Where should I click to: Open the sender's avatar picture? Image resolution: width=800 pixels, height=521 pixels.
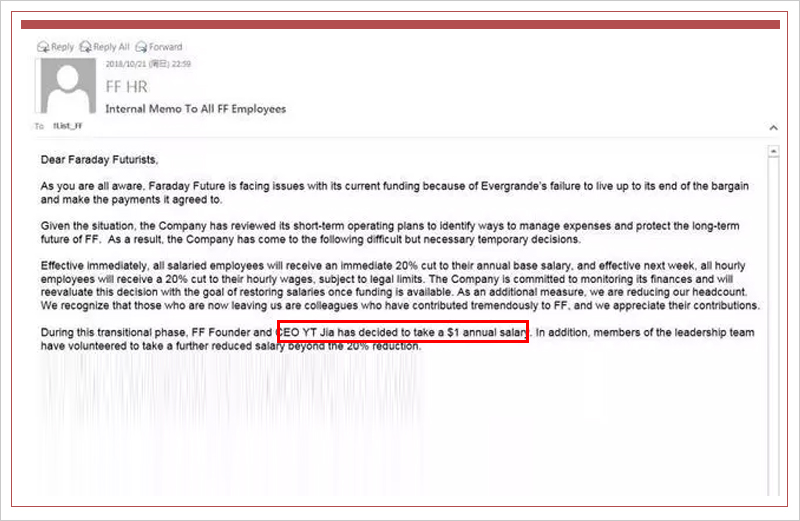click(68, 87)
